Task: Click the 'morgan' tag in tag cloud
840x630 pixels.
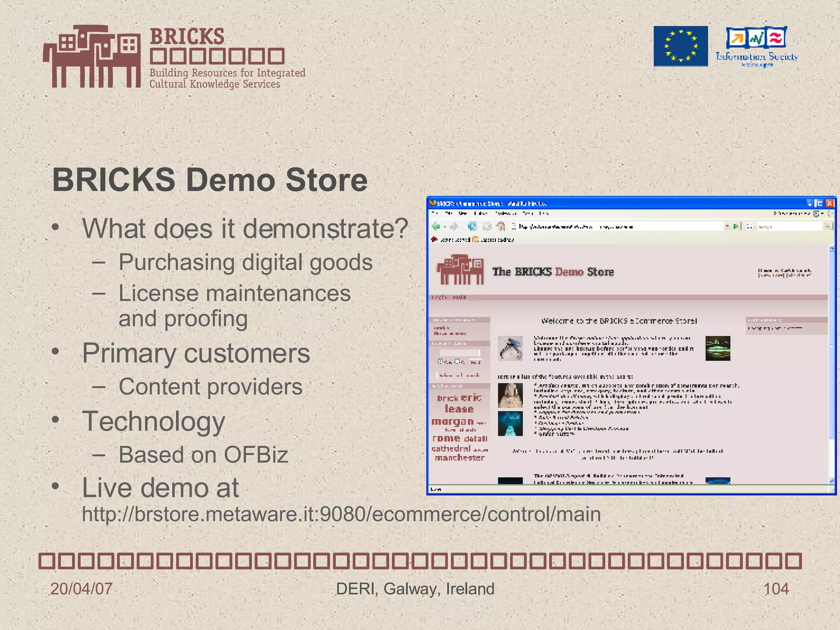Action: (x=453, y=422)
